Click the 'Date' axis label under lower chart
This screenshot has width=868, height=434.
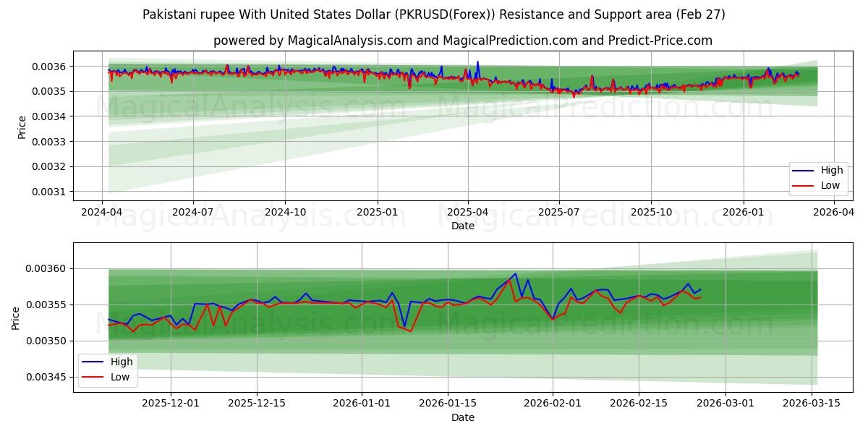(463, 417)
